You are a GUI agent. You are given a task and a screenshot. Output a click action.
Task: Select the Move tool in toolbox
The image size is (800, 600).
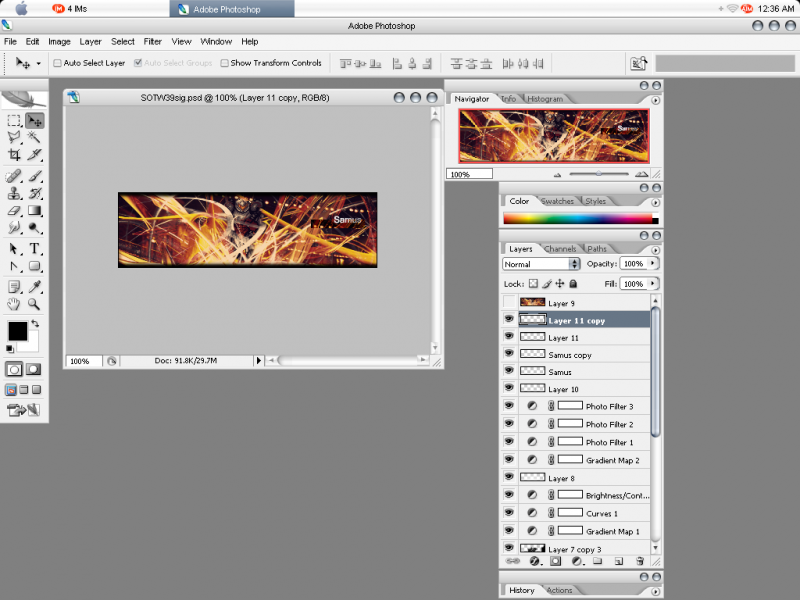pos(35,121)
